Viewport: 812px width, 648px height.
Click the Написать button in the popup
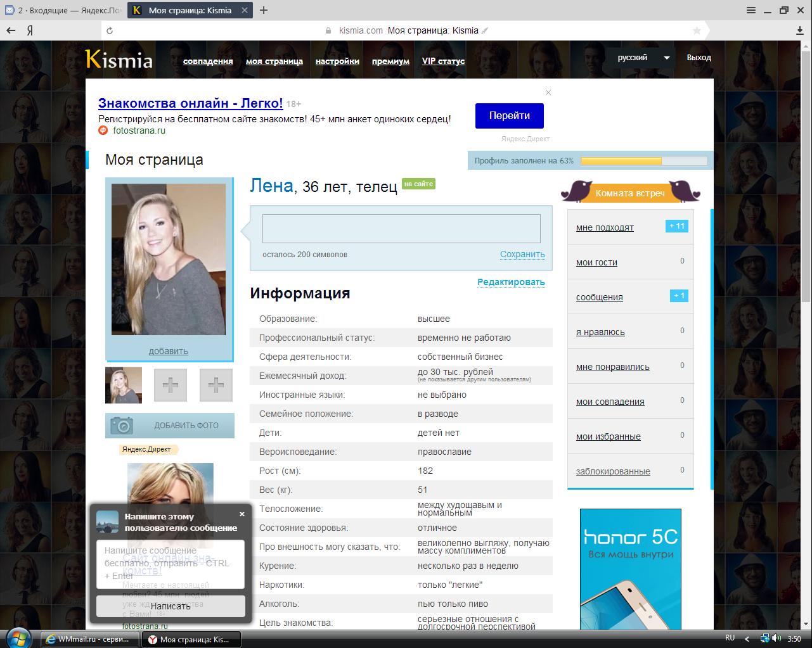pos(171,606)
